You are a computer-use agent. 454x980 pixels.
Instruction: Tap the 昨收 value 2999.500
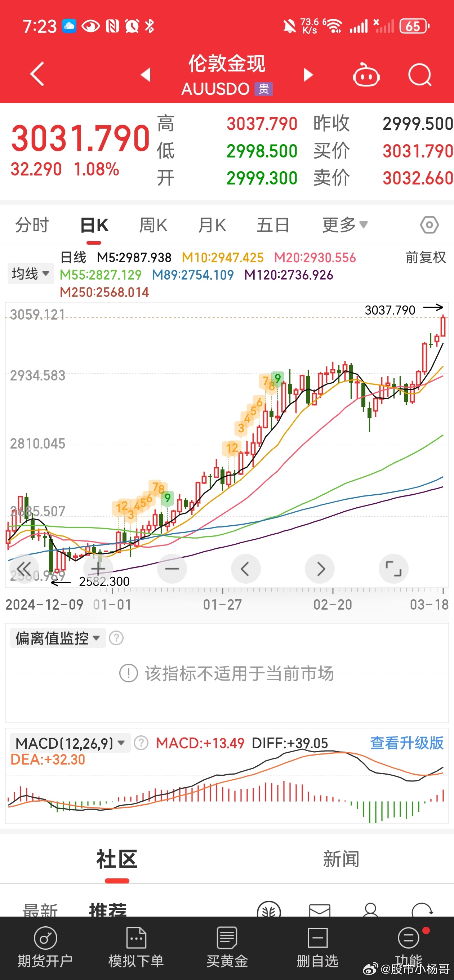click(x=418, y=124)
